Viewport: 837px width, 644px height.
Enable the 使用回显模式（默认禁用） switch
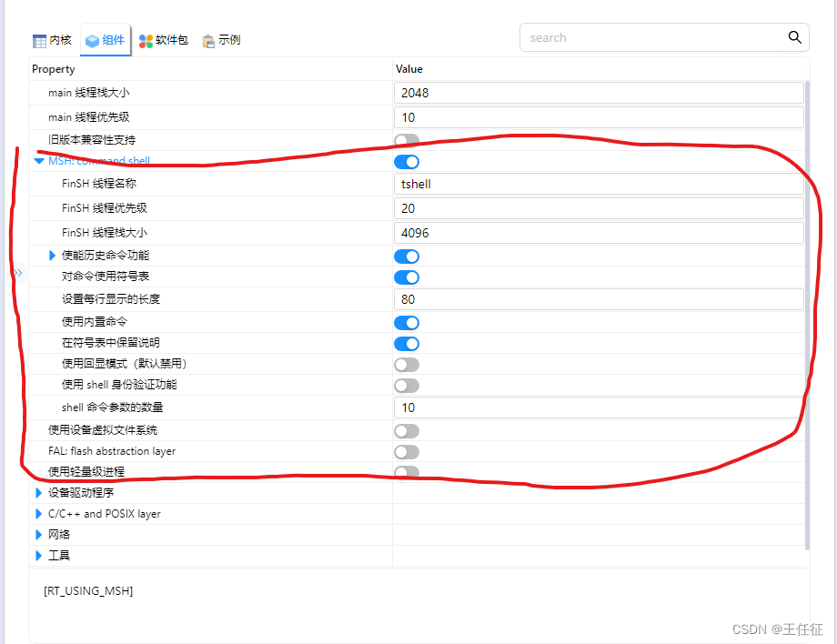click(406, 365)
